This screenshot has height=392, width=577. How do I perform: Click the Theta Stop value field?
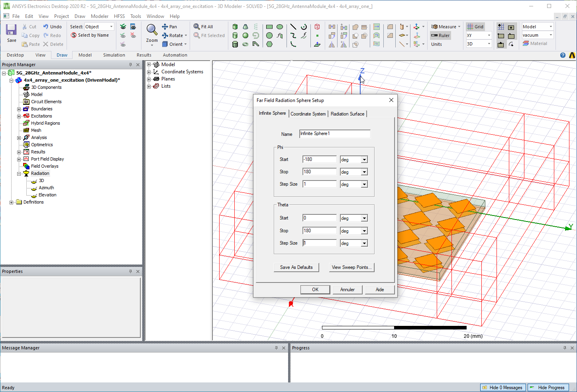[320, 231]
